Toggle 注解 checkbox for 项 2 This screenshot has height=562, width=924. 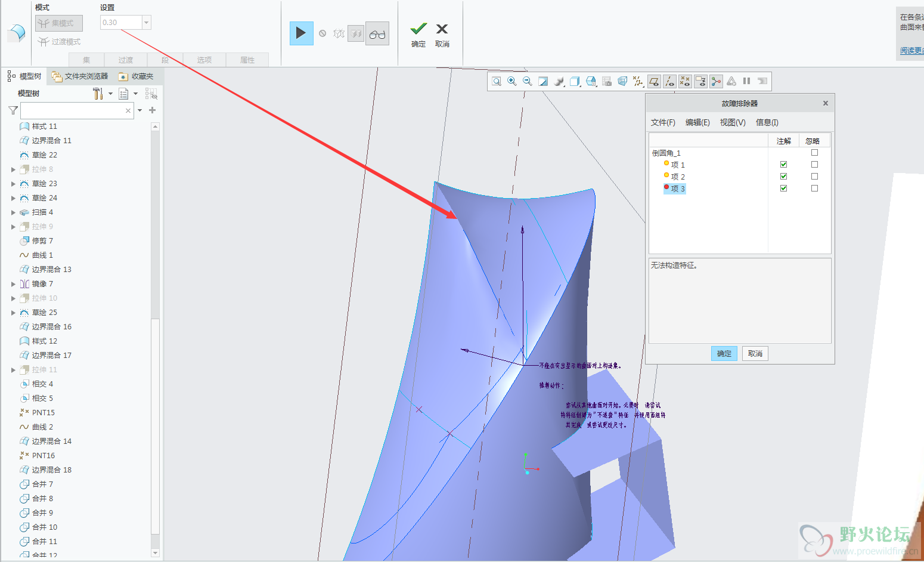point(783,177)
